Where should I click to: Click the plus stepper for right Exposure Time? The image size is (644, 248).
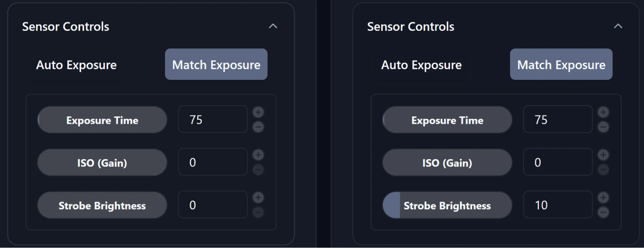tap(603, 112)
